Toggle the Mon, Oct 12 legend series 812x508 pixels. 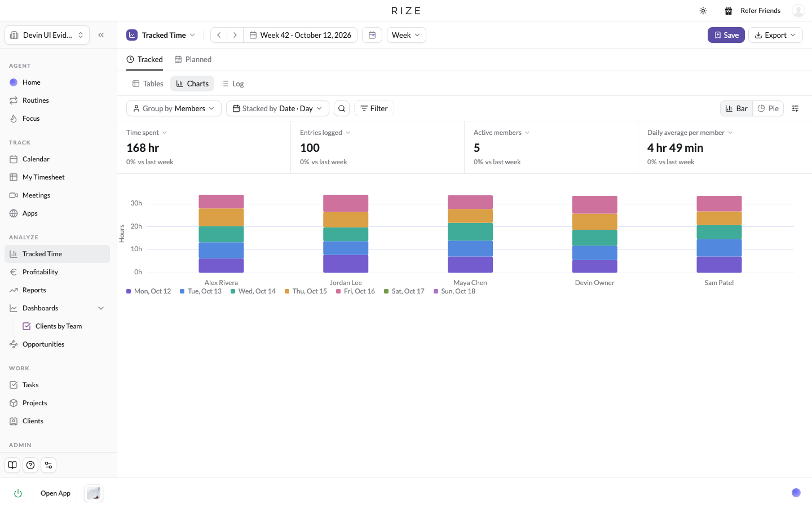(149, 291)
